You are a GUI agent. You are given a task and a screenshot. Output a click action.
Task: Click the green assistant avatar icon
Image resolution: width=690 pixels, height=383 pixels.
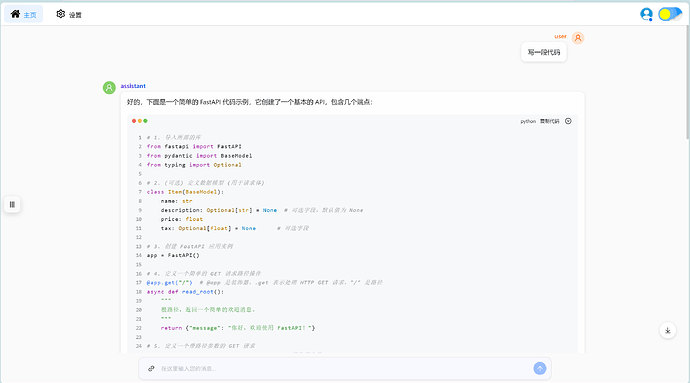point(109,88)
